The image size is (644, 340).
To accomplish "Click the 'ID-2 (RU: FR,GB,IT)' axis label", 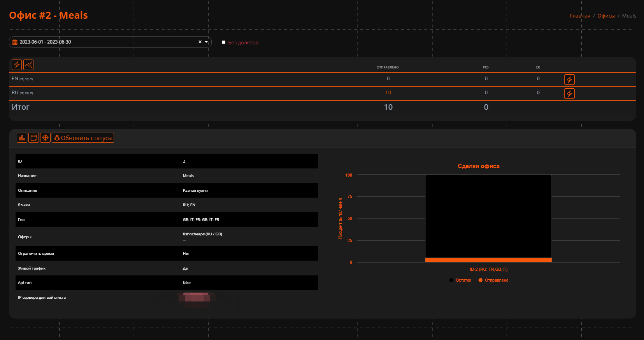I will coord(488,269).
